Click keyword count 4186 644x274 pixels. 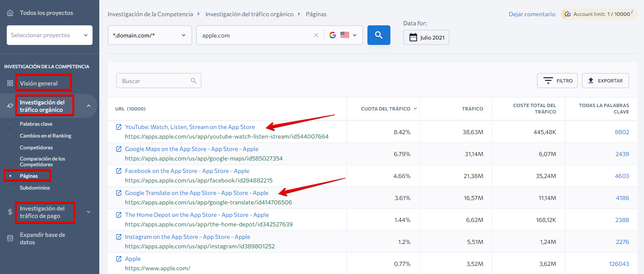tap(622, 198)
